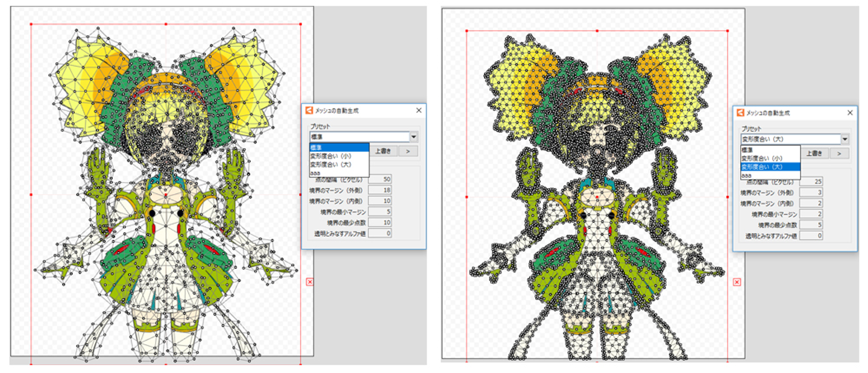868x373 pixels.
Task: Choose 変形度合い(大) in left dialog list
Action: 339,164
